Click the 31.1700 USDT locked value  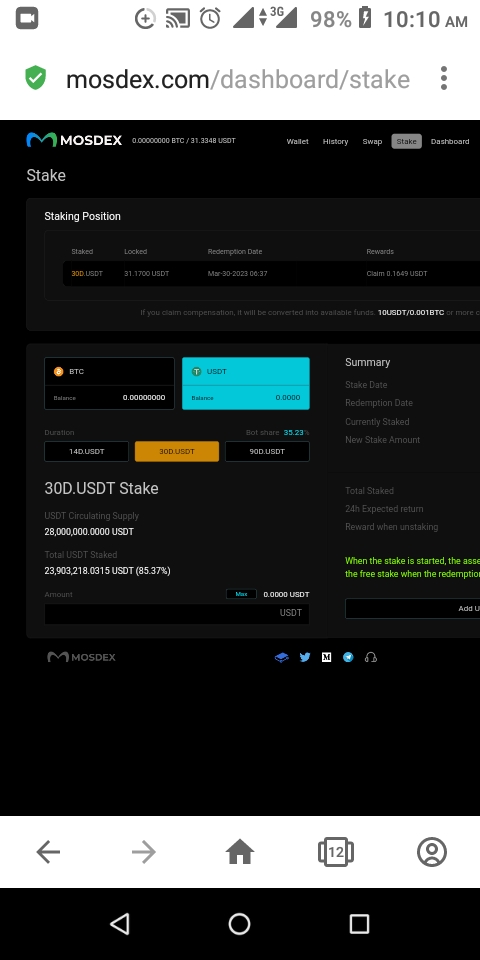(146, 274)
